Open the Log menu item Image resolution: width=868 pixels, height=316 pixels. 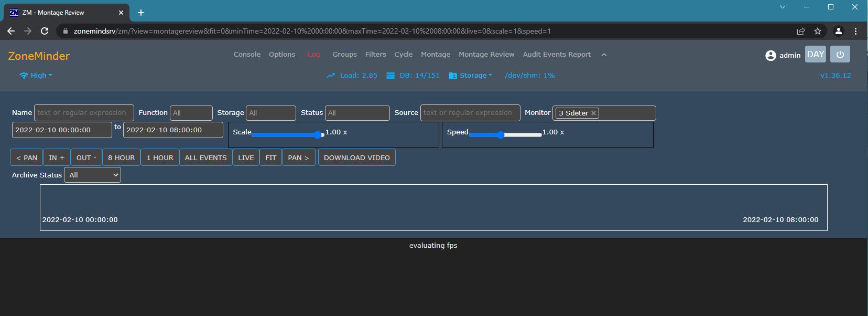point(314,55)
